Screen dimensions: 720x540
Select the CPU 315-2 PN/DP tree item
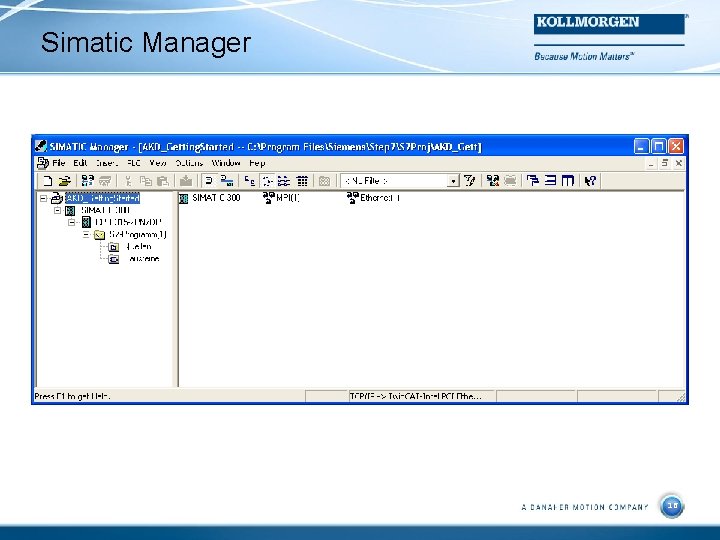pos(128,222)
